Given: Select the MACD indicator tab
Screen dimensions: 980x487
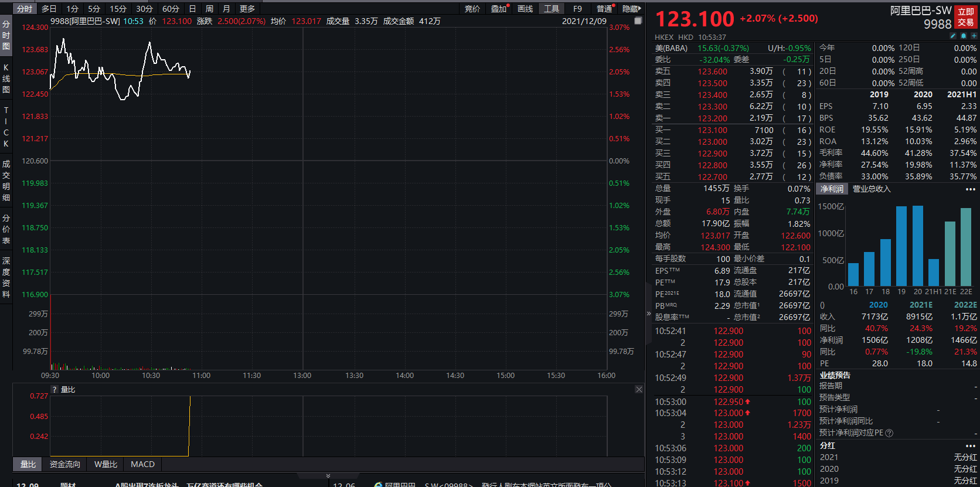Looking at the screenshot, I should [x=142, y=464].
